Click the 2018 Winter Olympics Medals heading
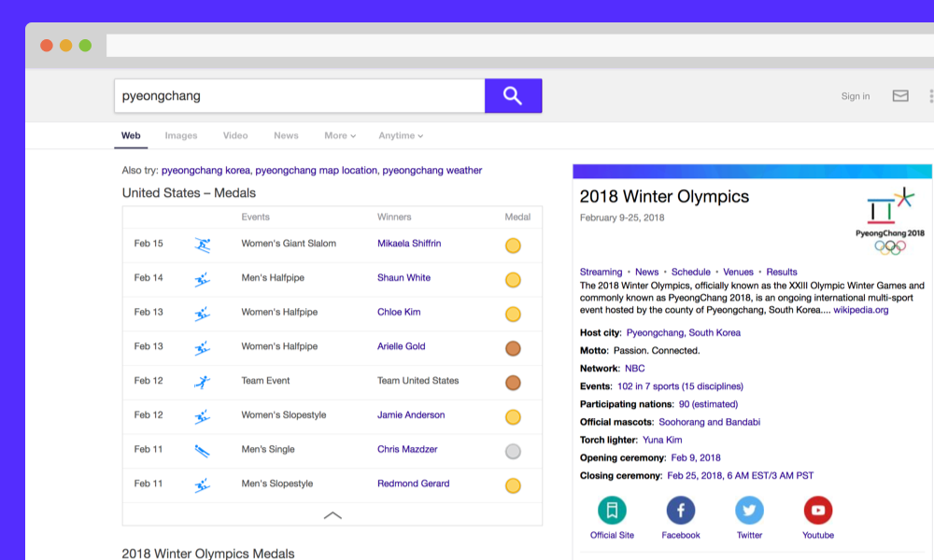934x560 pixels. tap(208, 553)
